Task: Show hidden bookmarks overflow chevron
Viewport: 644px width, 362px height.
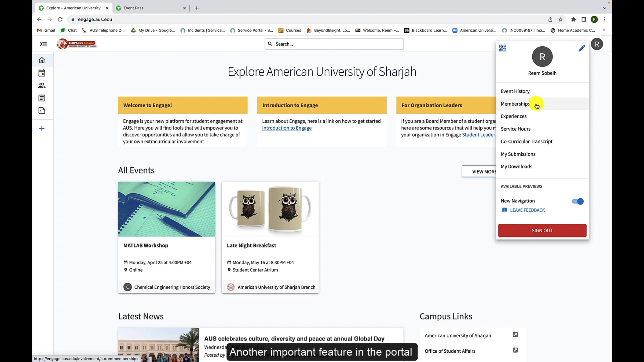Action: (604, 30)
